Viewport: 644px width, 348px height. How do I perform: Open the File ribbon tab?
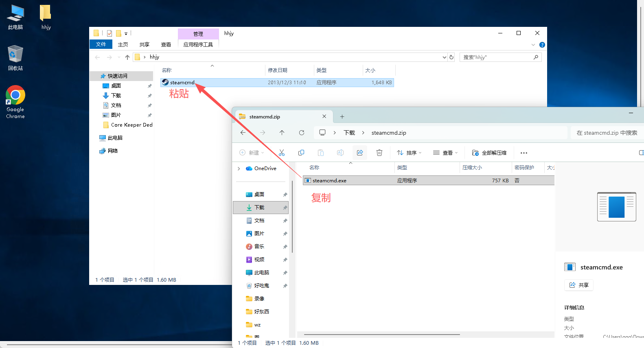[101, 44]
